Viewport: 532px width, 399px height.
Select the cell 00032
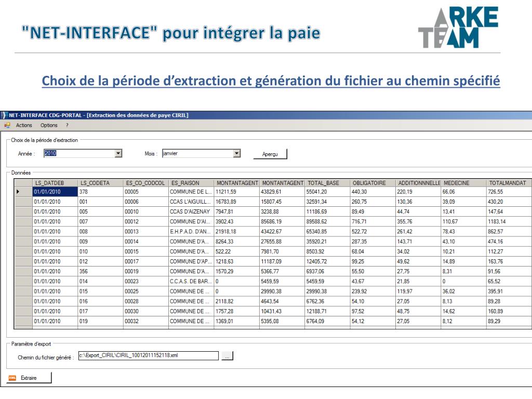[146, 321]
